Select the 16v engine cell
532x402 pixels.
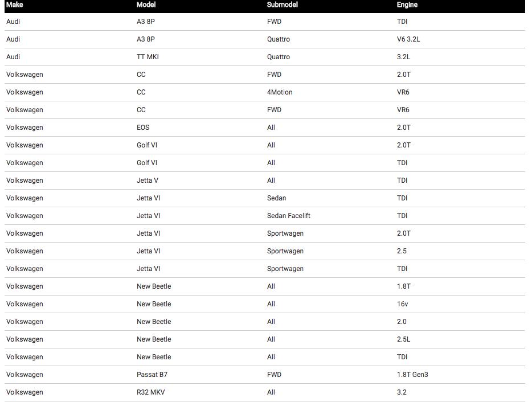pyautogui.click(x=402, y=303)
